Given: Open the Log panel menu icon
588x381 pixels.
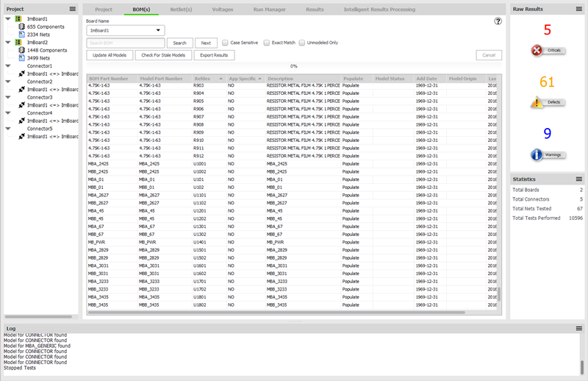Looking at the screenshot, I should point(578,328).
